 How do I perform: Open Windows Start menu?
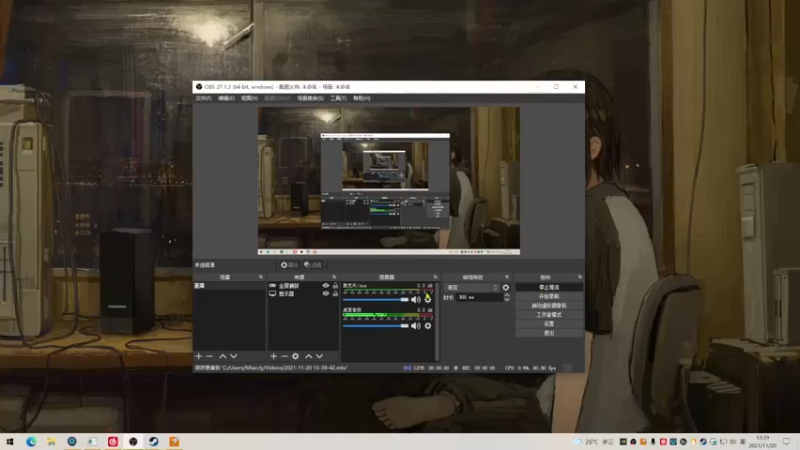pyautogui.click(x=10, y=441)
